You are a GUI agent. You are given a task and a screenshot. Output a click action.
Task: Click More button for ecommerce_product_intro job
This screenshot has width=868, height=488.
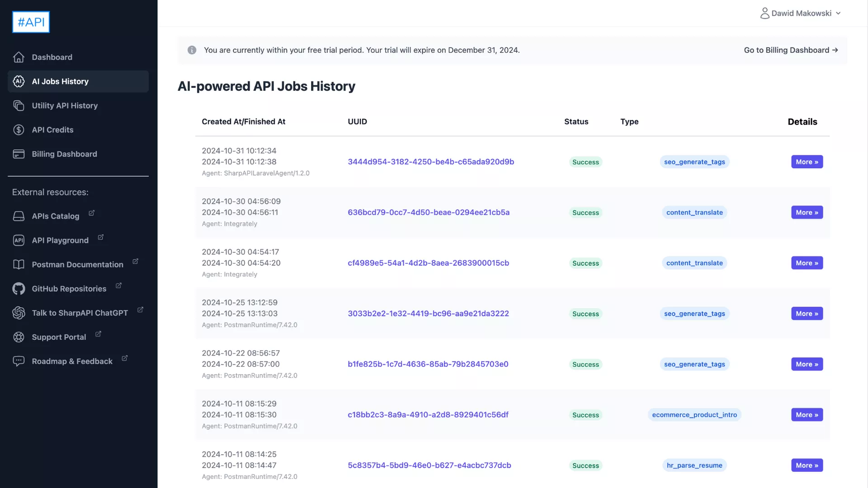807,415
